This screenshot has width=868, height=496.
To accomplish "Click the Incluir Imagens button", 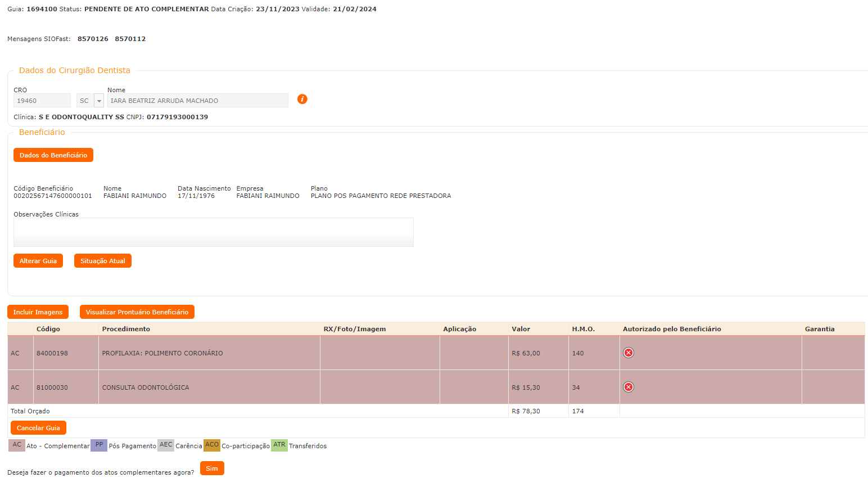I will [38, 312].
